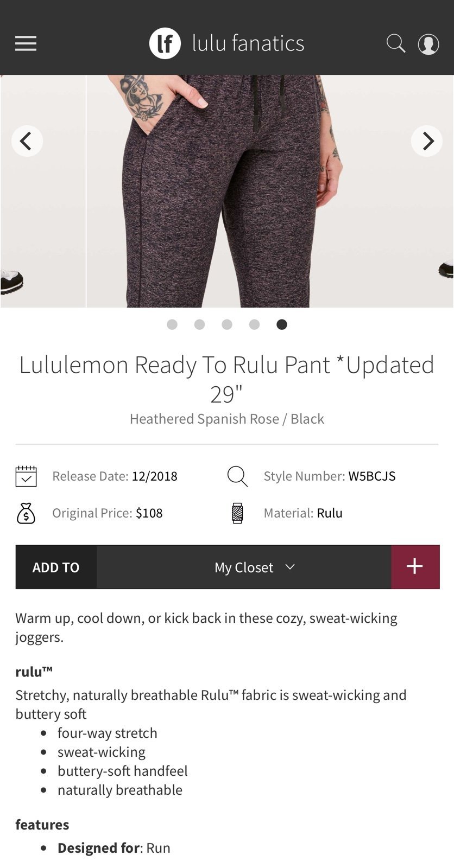The image size is (454, 868).
Task: Click the plus button to add to closet
Action: click(x=415, y=567)
